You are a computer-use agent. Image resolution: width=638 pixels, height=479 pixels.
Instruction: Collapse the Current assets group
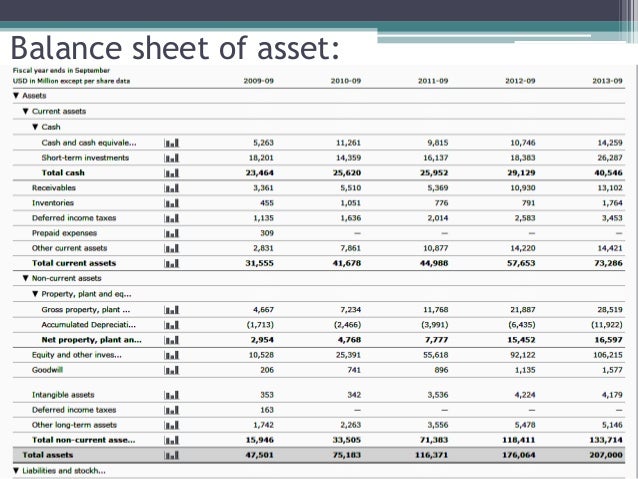[25, 110]
